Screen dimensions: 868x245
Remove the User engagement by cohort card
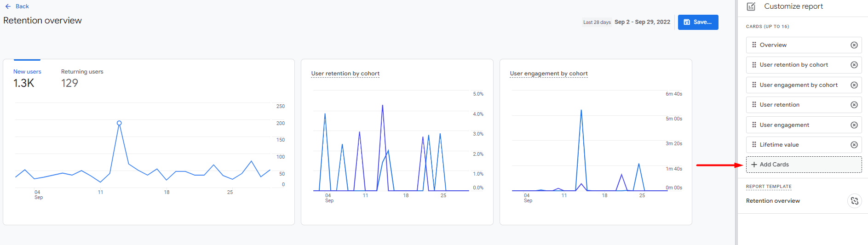click(854, 85)
